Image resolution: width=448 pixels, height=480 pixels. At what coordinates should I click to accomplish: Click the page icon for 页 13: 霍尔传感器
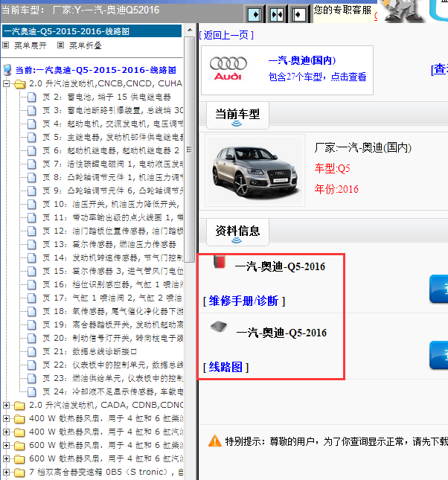[x=31, y=244]
